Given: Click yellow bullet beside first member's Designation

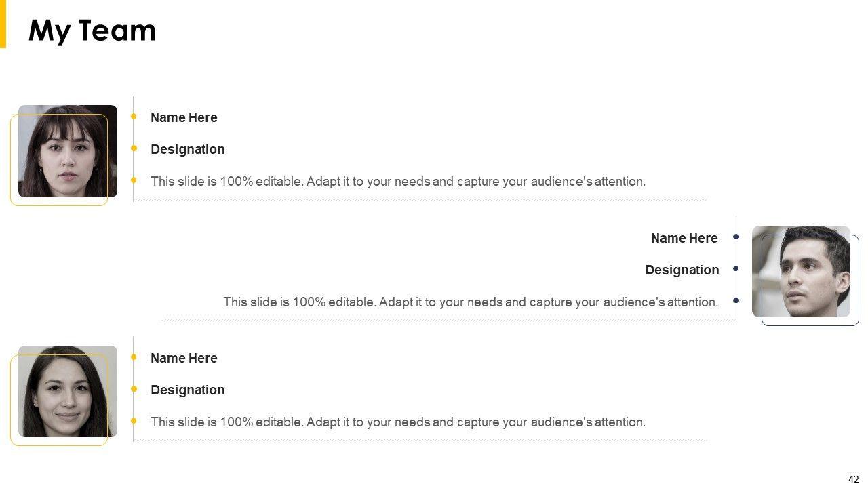Looking at the screenshot, I should click(x=134, y=148).
